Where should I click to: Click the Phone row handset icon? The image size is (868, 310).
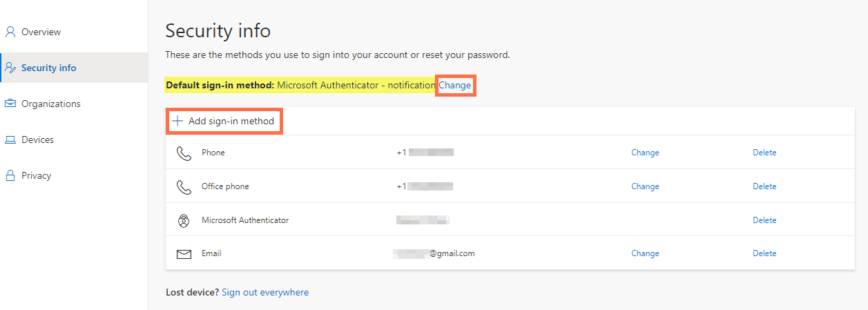click(184, 153)
